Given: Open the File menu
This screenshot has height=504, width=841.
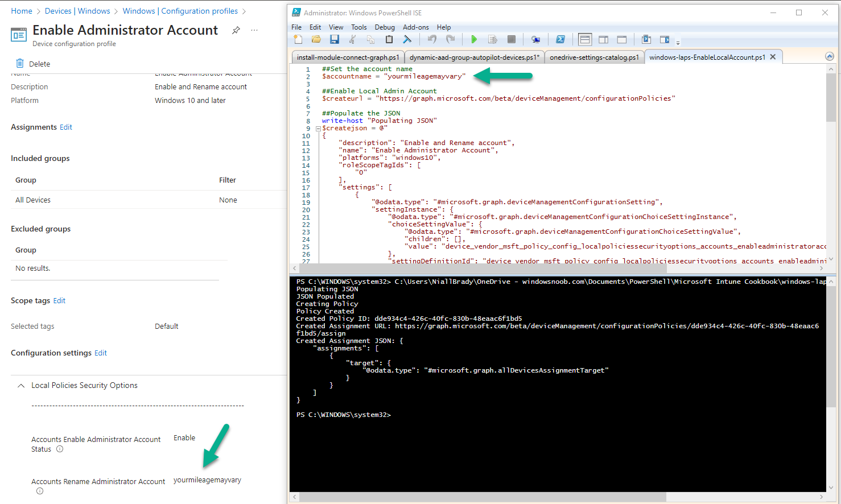Looking at the screenshot, I should click(296, 27).
